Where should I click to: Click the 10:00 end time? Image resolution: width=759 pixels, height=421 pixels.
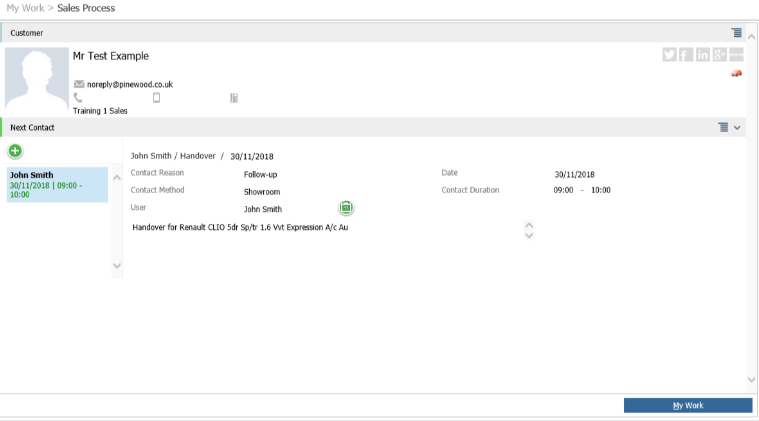point(601,190)
